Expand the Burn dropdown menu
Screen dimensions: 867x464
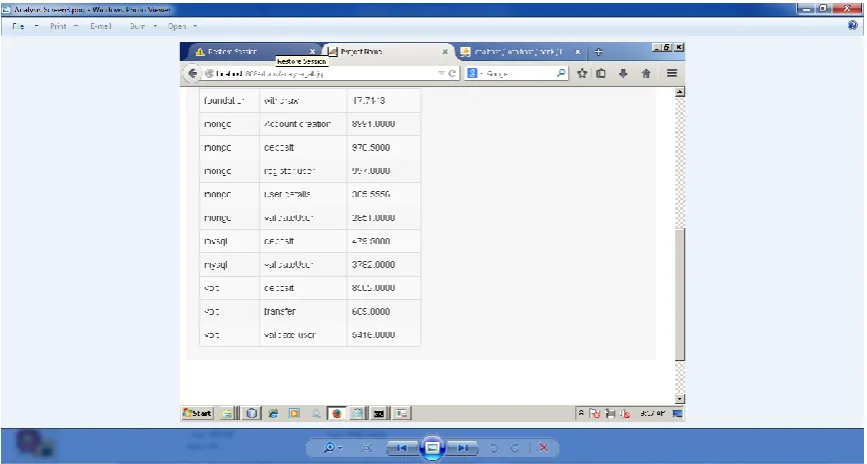(x=143, y=26)
